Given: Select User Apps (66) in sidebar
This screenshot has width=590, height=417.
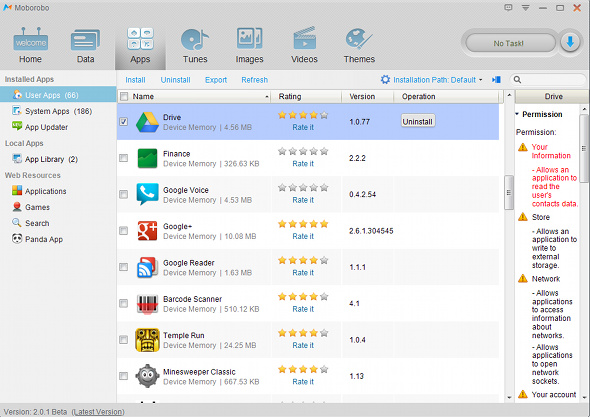Looking at the screenshot, I should (58, 95).
